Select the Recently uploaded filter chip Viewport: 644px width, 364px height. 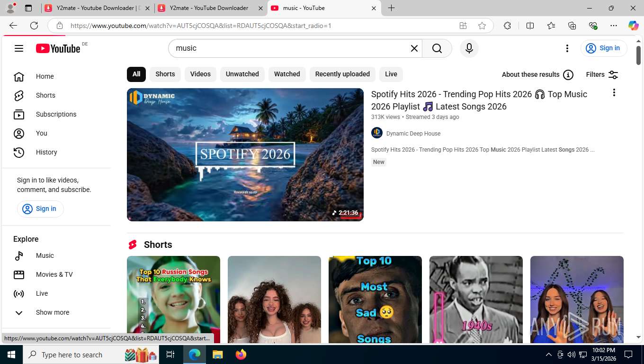point(342,74)
